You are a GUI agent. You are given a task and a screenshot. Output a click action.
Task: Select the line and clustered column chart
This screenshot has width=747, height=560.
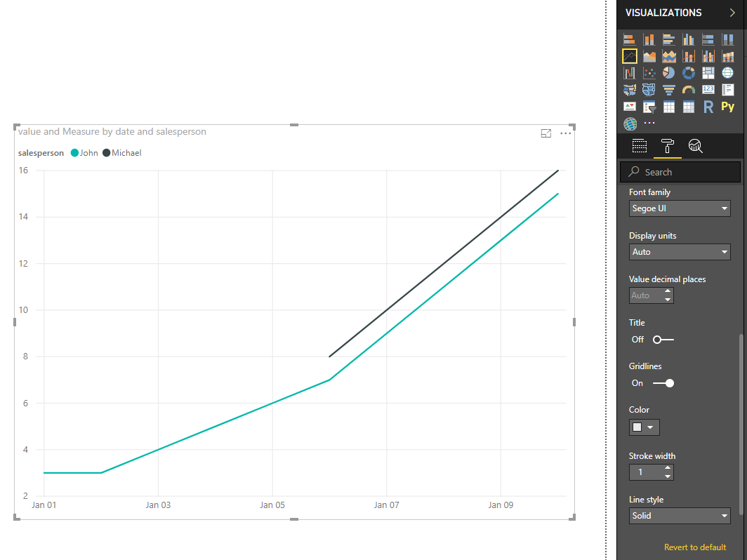(x=708, y=56)
